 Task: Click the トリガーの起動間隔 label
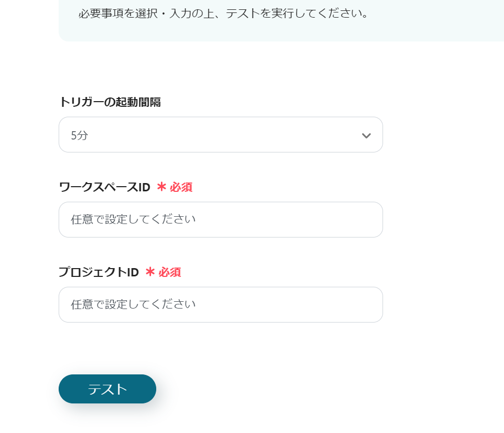coord(110,102)
